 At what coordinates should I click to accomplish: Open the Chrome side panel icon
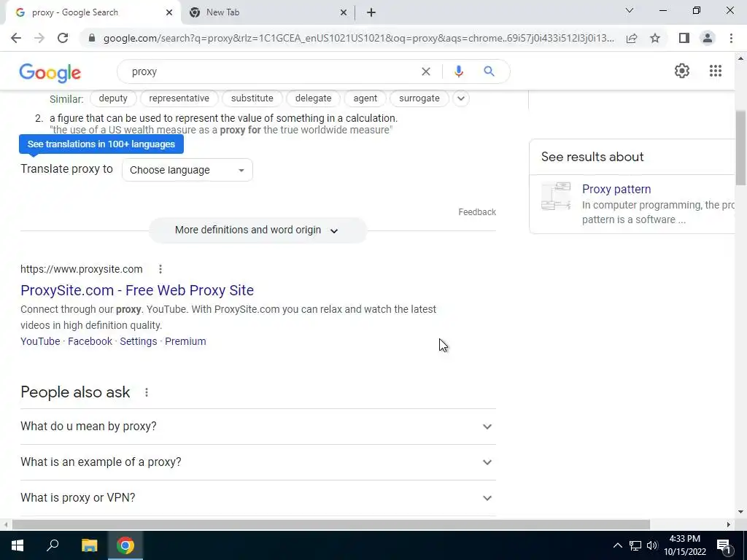(684, 38)
